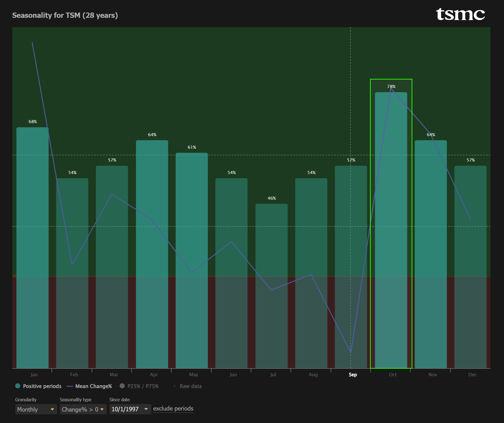The width and height of the screenshot is (504, 423).
Task: Click the exclude periods link
Action: (x=173, y=409)
